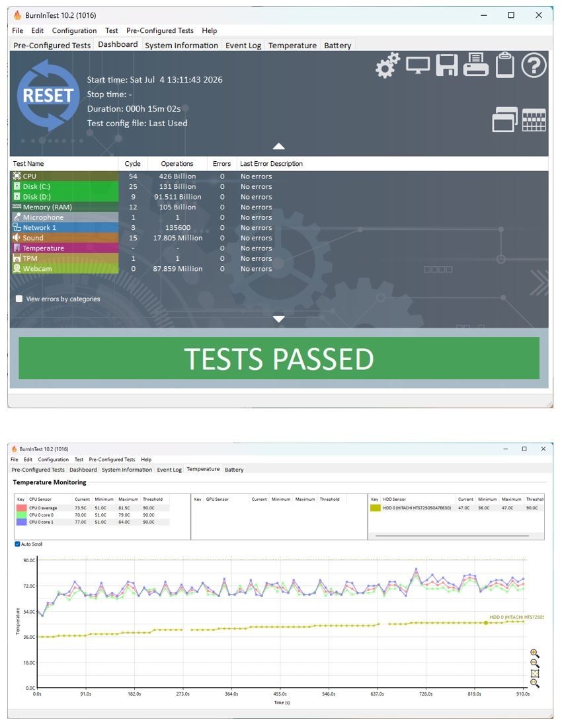Viewport: 562px width, 728px height.
Task: Expand section with white down arrow
Action: click(x=279, y=319)
